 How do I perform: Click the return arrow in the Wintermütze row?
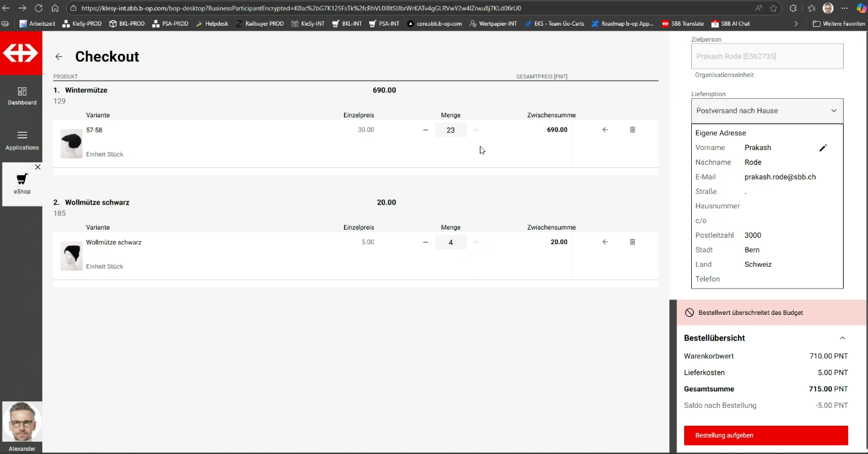click(605, 130)
